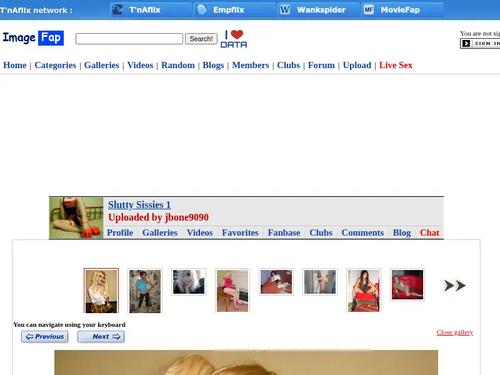500x375 pixels.
Task: Select the last thumbnail before the double arrows
Action: (407, 285)
